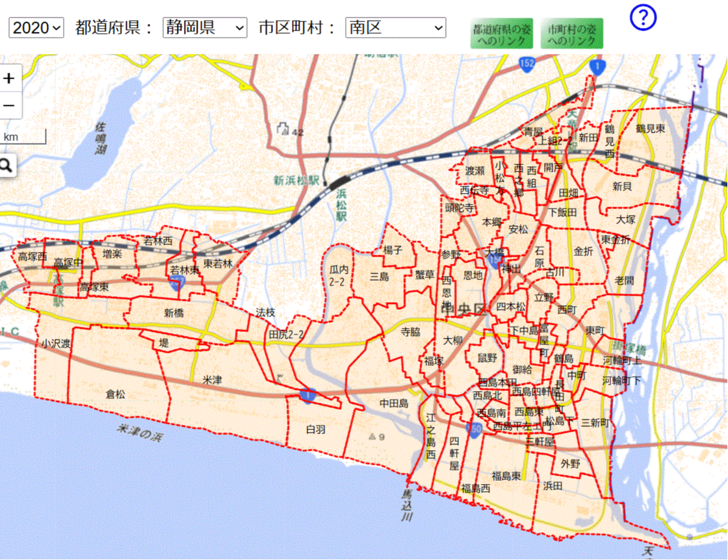Click the 都道府県の姿へのリンク button
The image size is (728, 560).
coord(502,34)
